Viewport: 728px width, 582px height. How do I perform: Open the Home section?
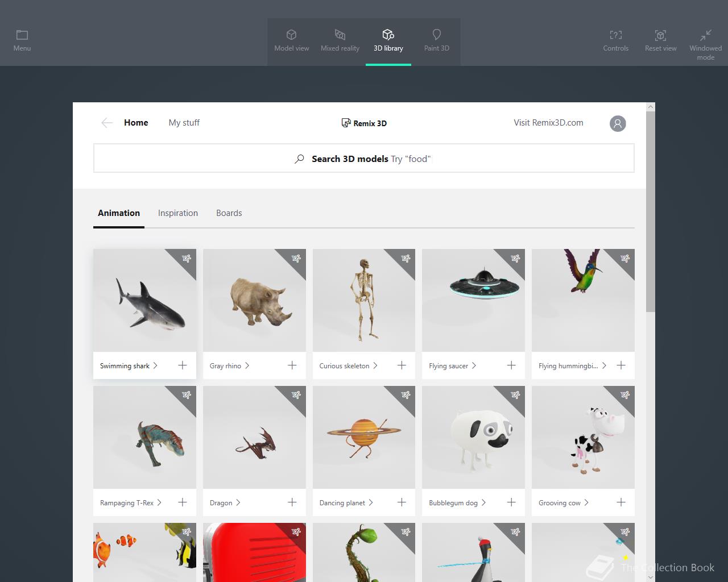coord(136,123)
